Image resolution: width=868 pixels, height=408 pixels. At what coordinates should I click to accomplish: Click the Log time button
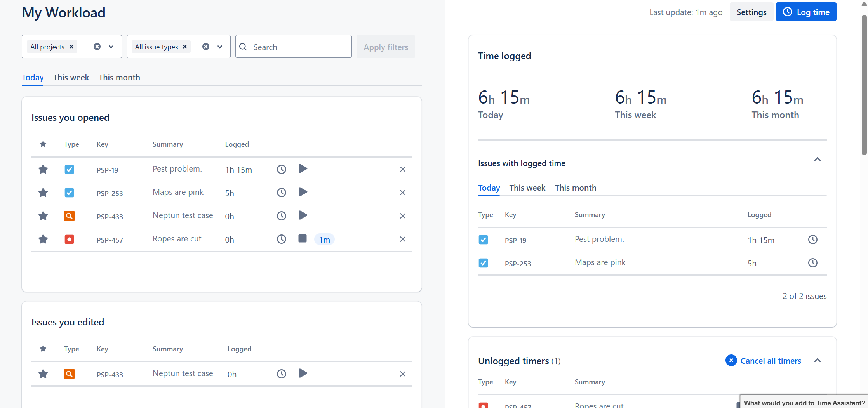806,12
